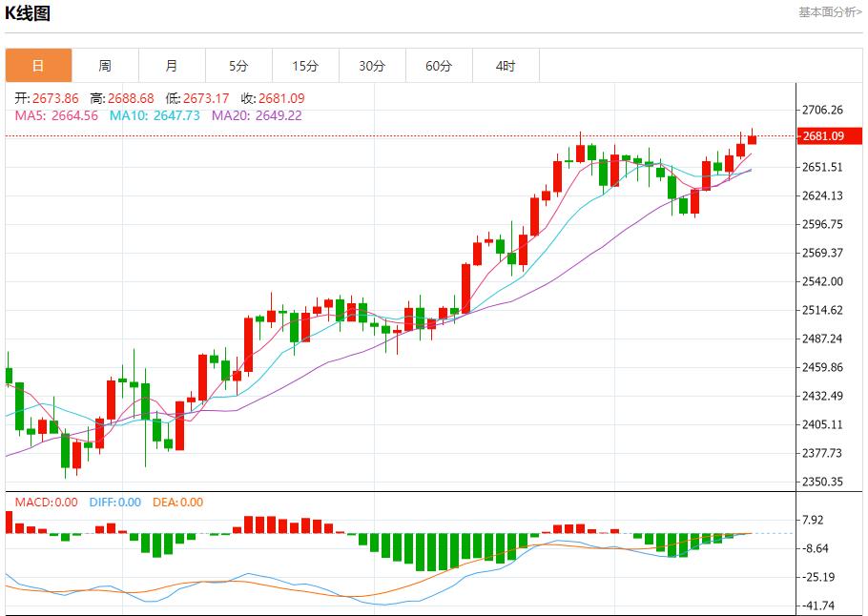Click the MACD indicator label
The width and height of the screenshot is (868, 616).
[46, 503]
